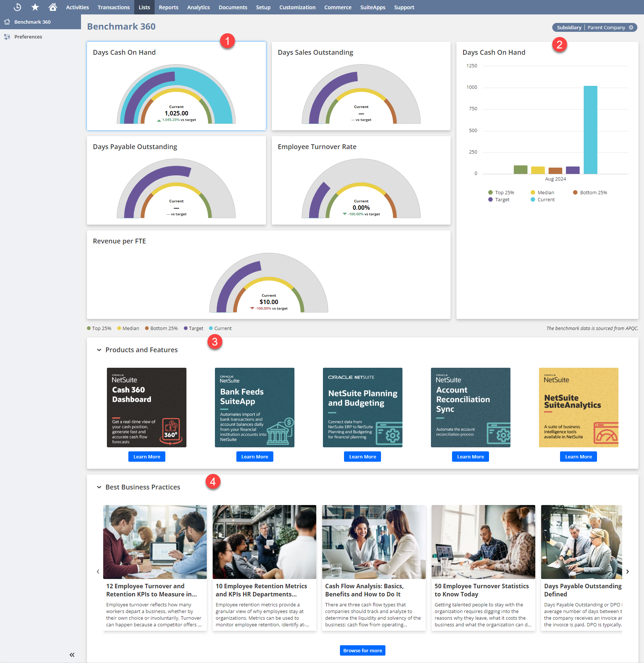This screenshot has height=663, width=644.
Task: Open the Setup menu
Action: [x=263, y=7]
